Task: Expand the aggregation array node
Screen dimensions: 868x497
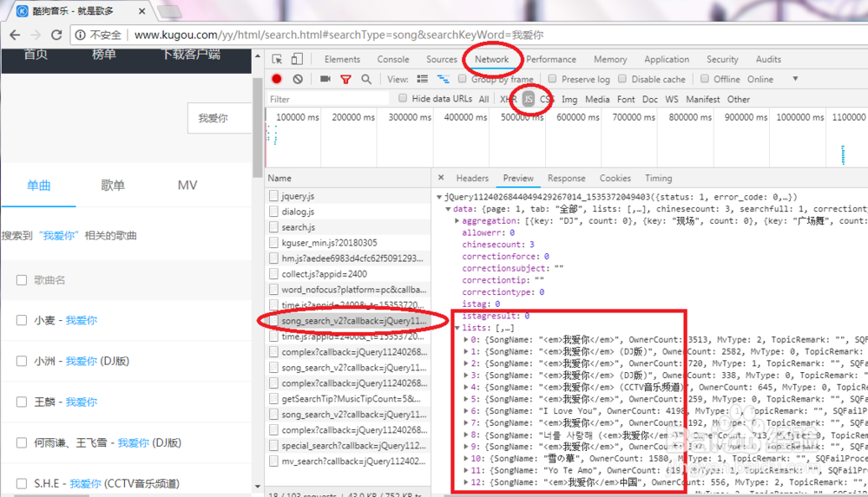Action: pyautogui.click(x=457, y=220)
